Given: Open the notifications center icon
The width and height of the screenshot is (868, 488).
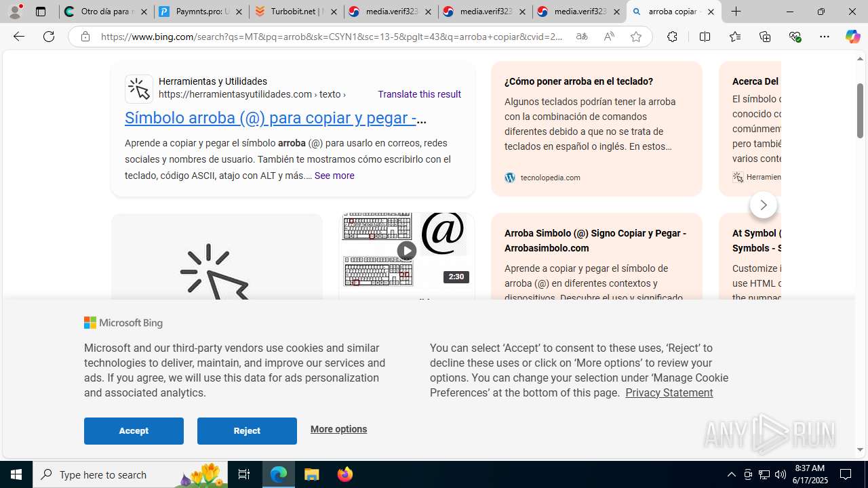Looking at the screenshot, I should [846, 474].
